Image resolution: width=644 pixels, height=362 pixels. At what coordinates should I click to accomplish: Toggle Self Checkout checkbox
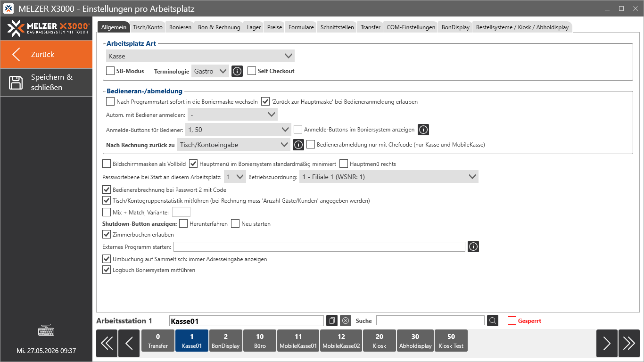pyautogui.click(x=252, y=71)
